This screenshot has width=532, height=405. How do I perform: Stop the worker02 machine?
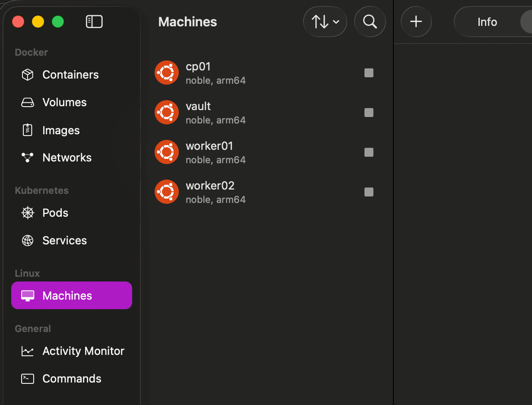click(x=369, y=192)
